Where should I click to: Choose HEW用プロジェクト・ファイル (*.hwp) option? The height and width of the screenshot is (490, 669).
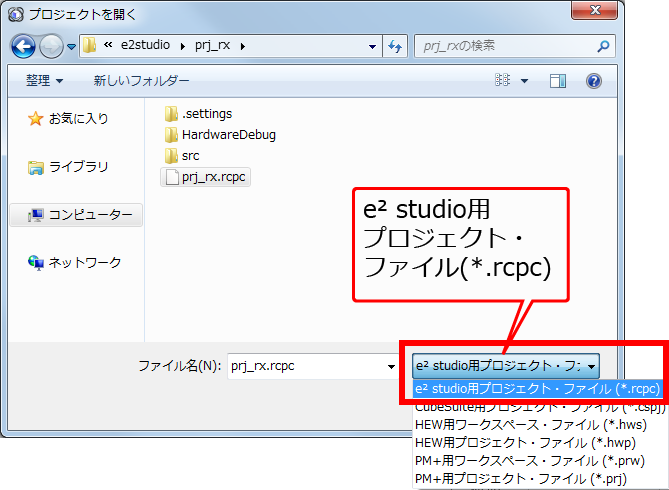tap(525, 443)
